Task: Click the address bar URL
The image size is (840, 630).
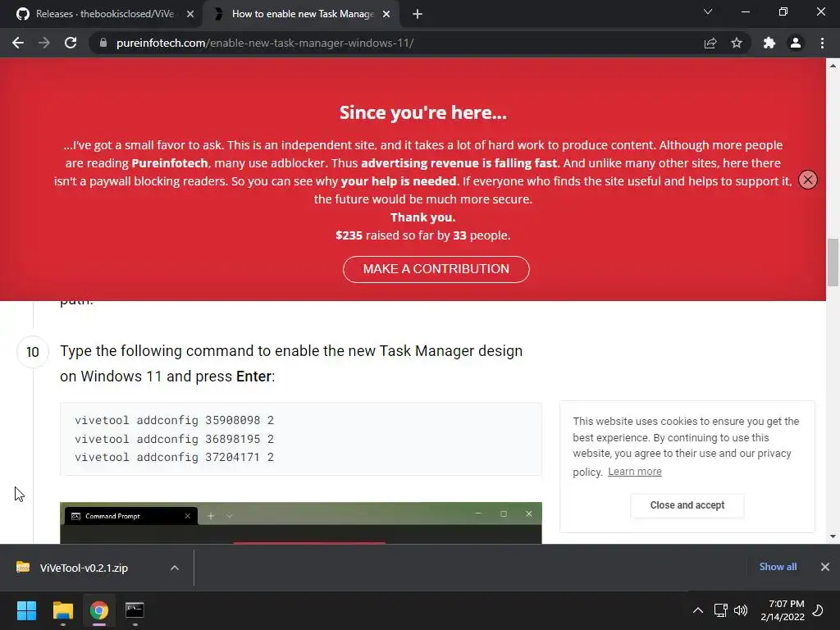Action: click(265, 43)
